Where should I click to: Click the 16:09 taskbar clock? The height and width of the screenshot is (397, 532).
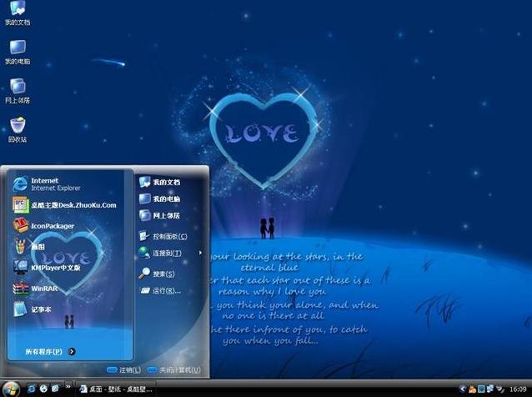pyautogui.click(x=518, y=389)
